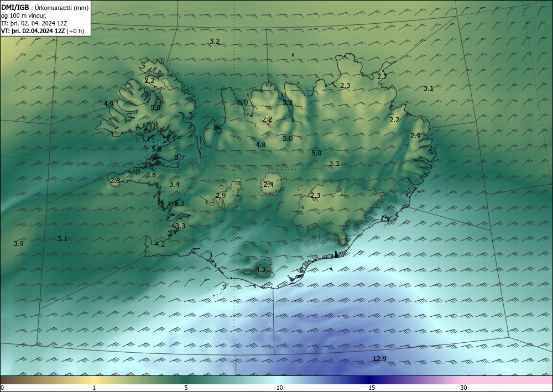The image size is (553, 392).
Task: Click the bold VT: þri. 02.04.2024 12Z line
Action: point(34,31)
